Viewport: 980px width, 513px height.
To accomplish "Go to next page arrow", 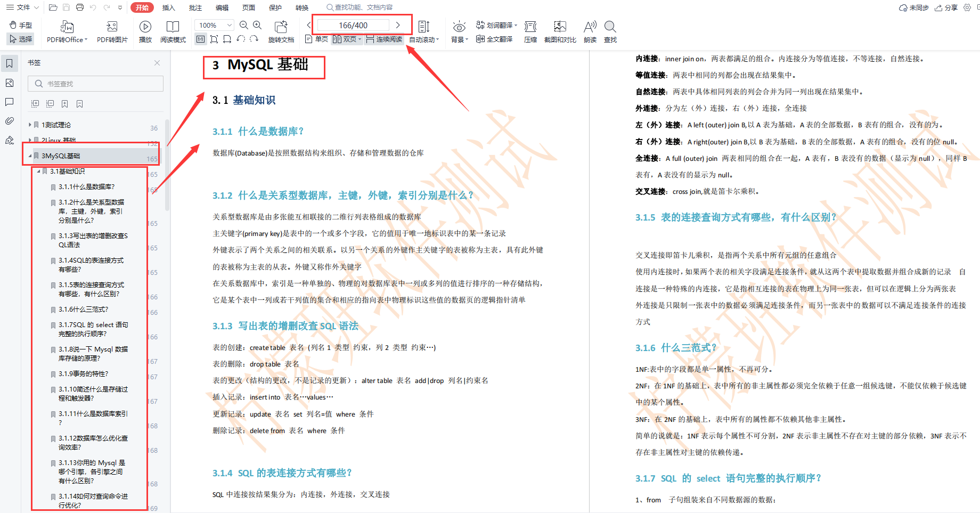I will 398,25.
